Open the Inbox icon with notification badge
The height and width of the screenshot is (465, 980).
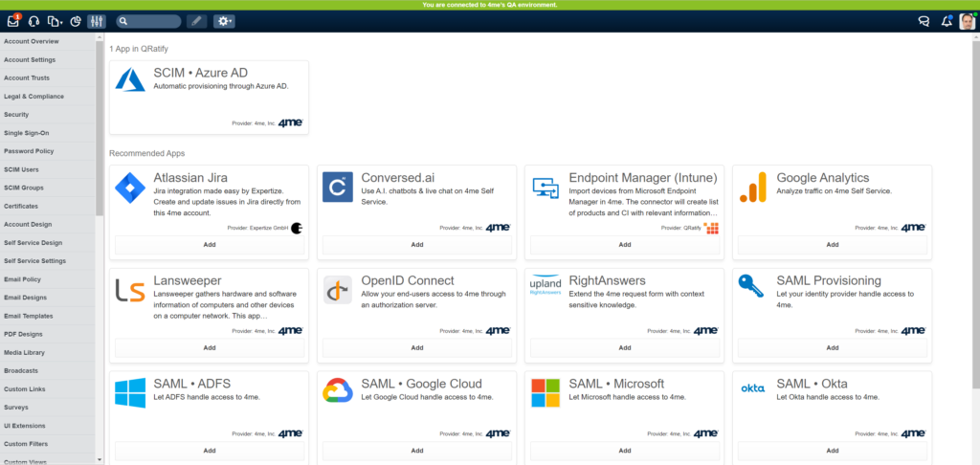point(13,21)
